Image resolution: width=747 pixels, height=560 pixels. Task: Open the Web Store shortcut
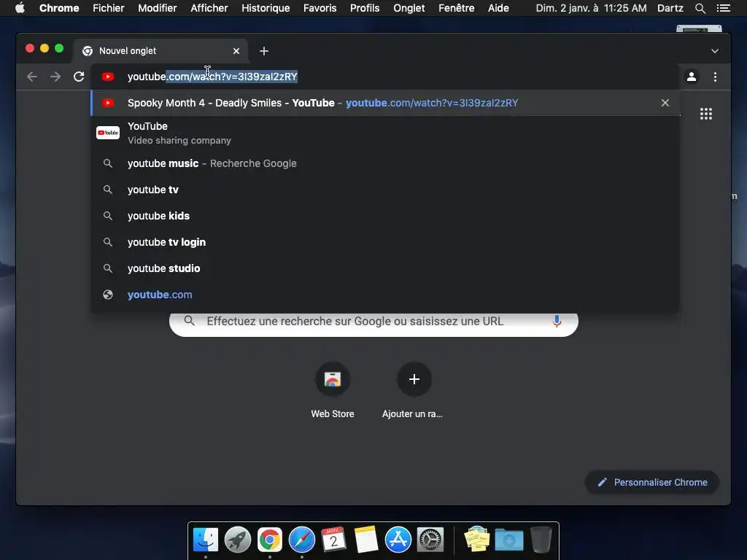[333, 391]
